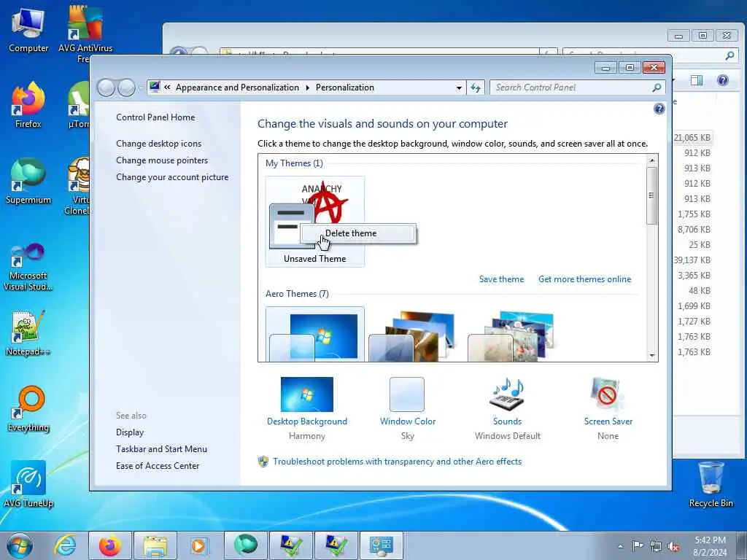
Task: Open the Sounds settings icon
Action: point(507,394)
